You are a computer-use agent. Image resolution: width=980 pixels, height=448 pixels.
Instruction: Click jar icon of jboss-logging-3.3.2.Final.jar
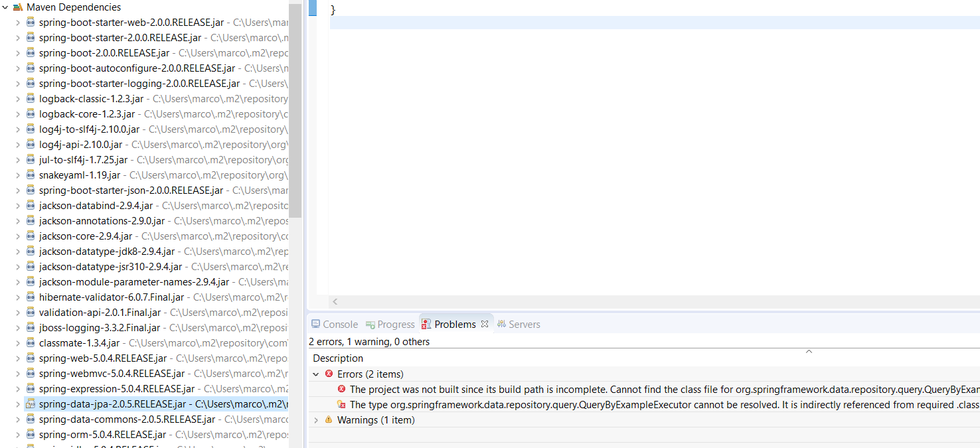[x=31, y=327]
